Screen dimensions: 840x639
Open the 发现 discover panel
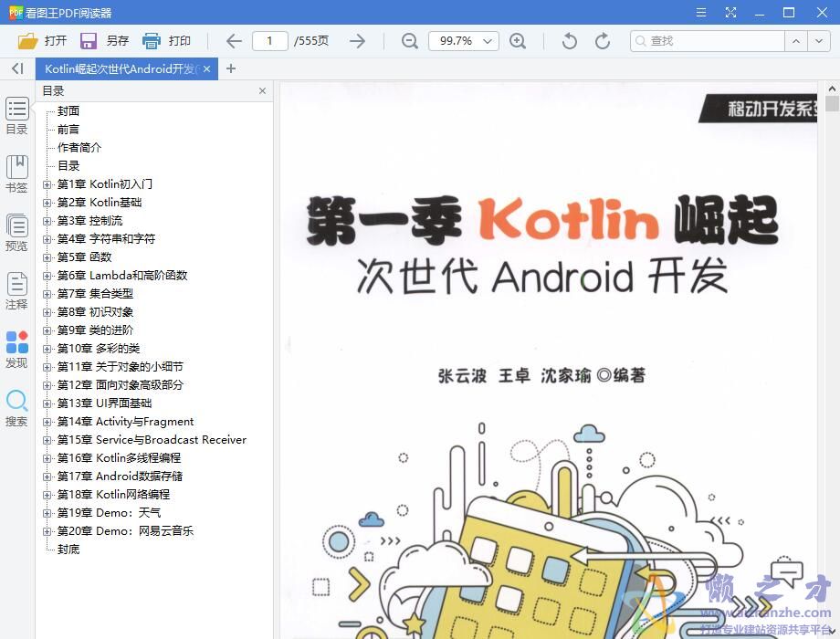(16, 350)
